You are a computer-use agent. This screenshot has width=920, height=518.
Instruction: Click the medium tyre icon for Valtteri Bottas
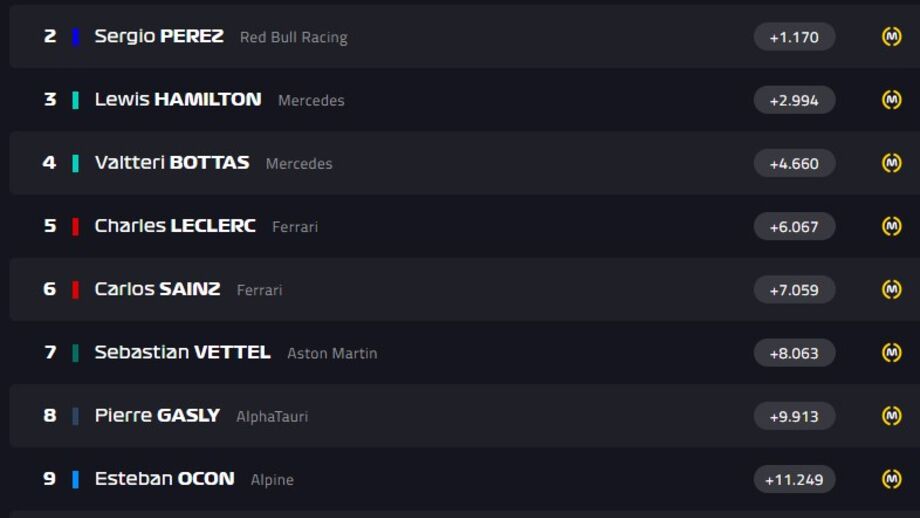(892, 163)
